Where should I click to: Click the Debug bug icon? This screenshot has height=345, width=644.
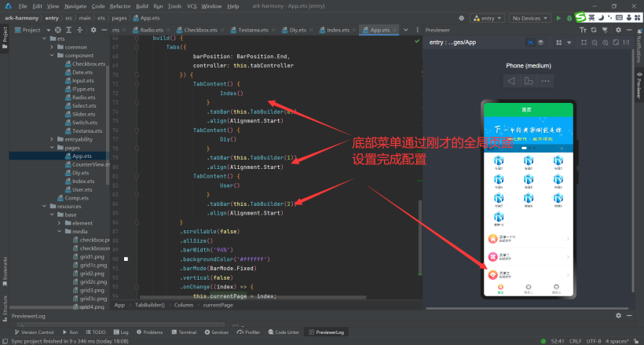coord(569,17)
